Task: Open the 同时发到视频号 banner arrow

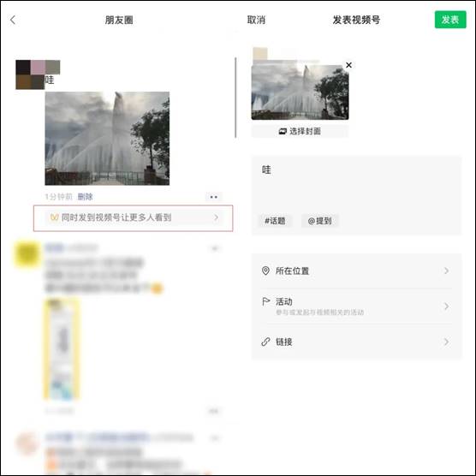Action: pos(216,217)
